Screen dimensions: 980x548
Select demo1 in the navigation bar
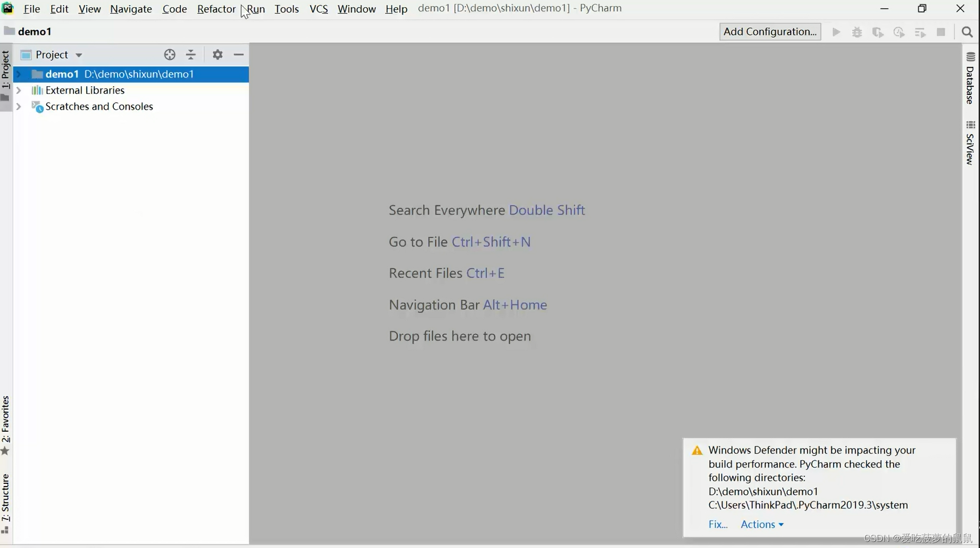click(x=35, y=31)
